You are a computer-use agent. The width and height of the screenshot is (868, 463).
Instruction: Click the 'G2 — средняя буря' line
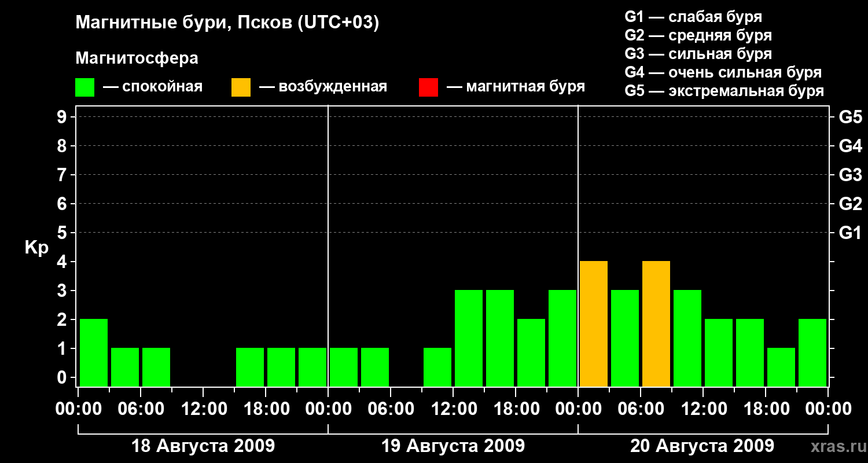698,35
